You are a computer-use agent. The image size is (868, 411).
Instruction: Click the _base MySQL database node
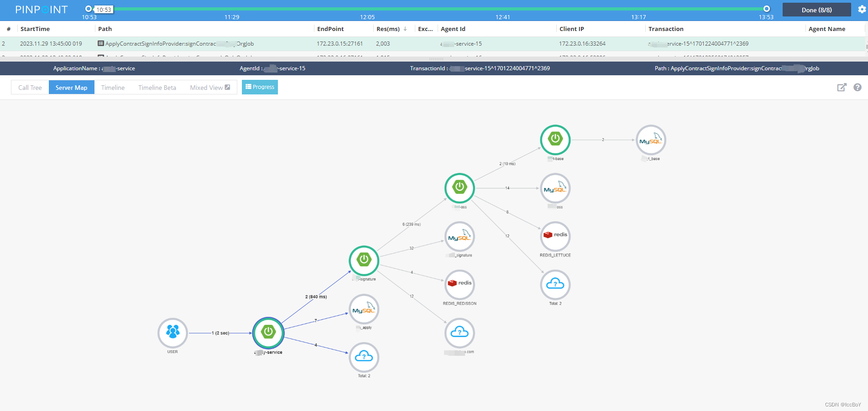(x=651, y=140)
